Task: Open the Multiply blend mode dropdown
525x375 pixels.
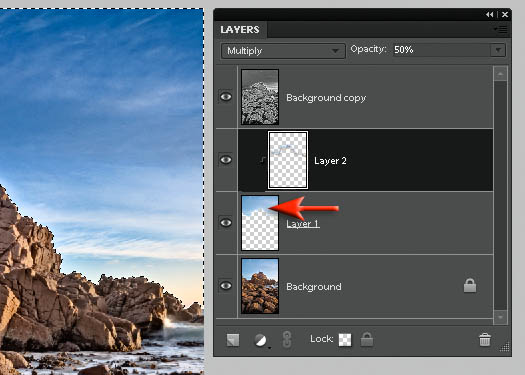Action: 283,51
